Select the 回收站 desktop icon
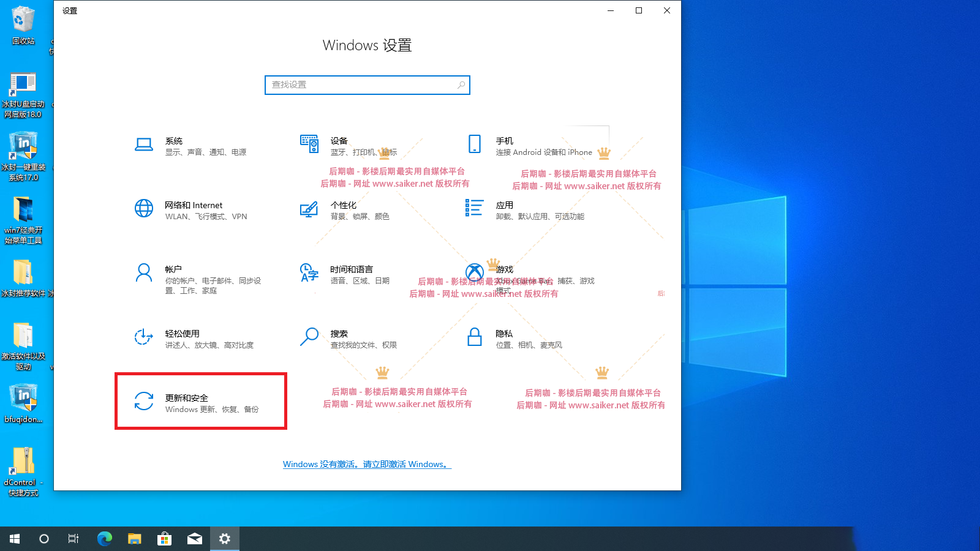This screenshot has width=980, height=551. tap(23, 26)
